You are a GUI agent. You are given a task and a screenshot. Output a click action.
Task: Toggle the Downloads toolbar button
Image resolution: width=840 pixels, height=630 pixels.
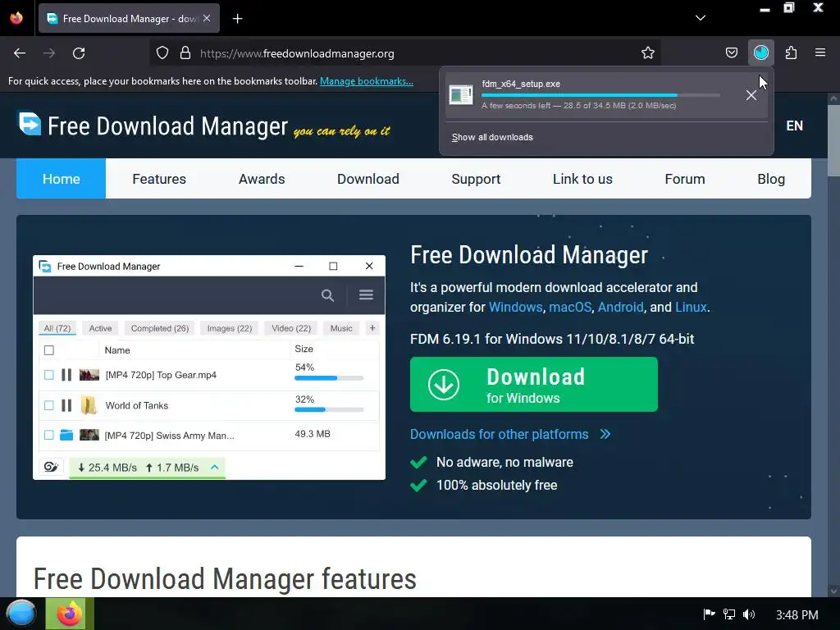tap(760, 53)
